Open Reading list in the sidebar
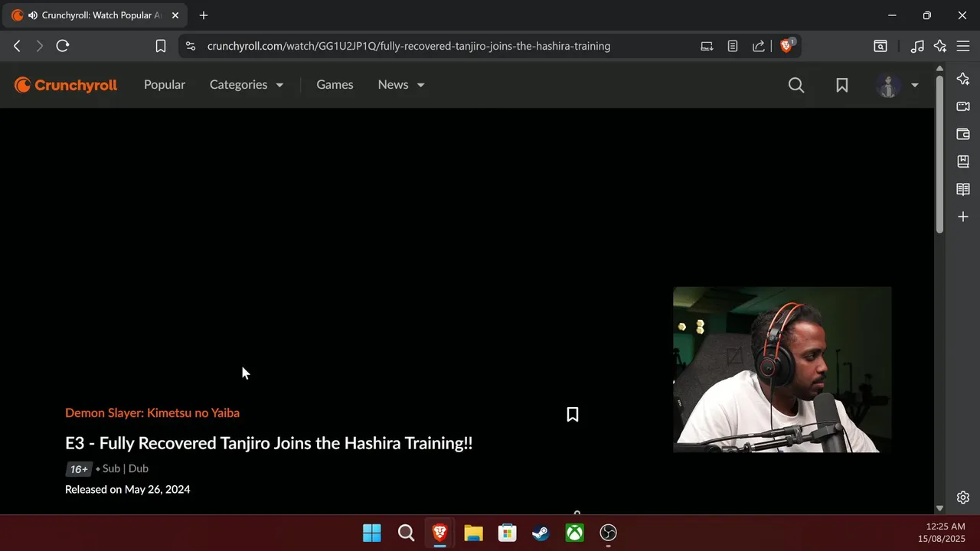The image size is (980, 551). (x=963, y=189)
